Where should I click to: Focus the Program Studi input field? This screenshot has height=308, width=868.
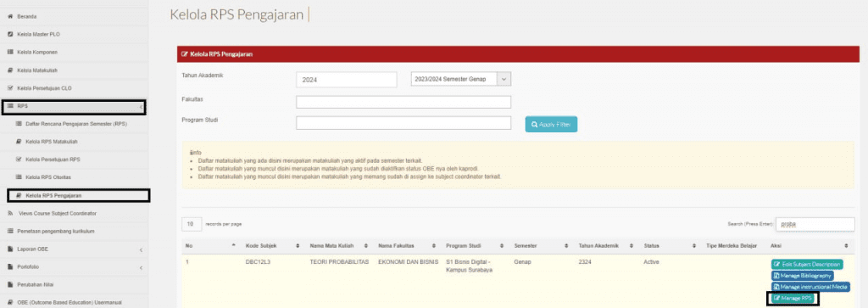coord(403,123)
